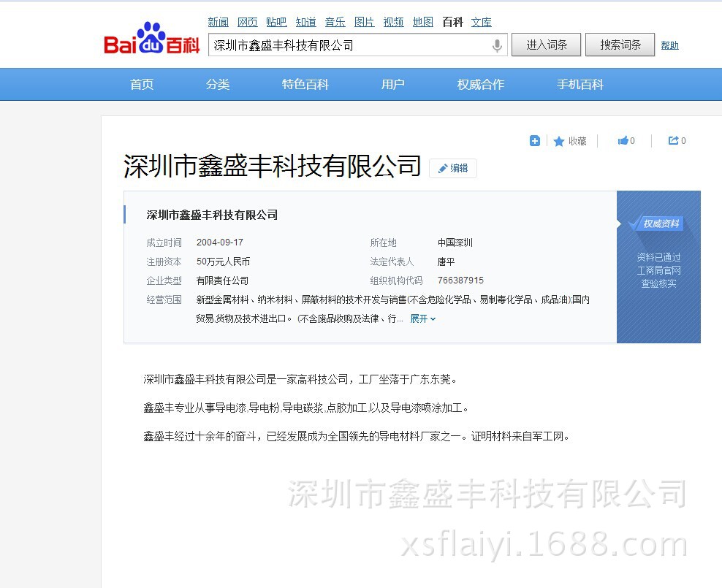Click the thumbs-up like icon
Screen dimensions: 722x588
(x=623, y=141)
